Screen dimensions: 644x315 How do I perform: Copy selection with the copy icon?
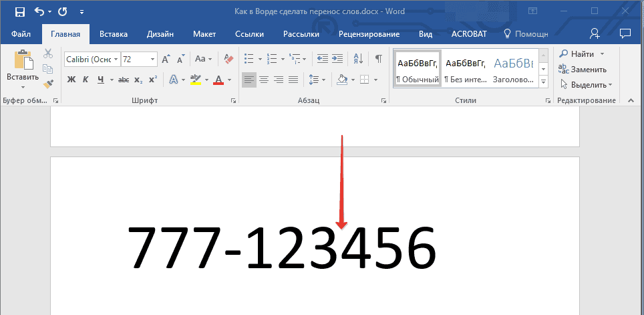click(49, 69)
